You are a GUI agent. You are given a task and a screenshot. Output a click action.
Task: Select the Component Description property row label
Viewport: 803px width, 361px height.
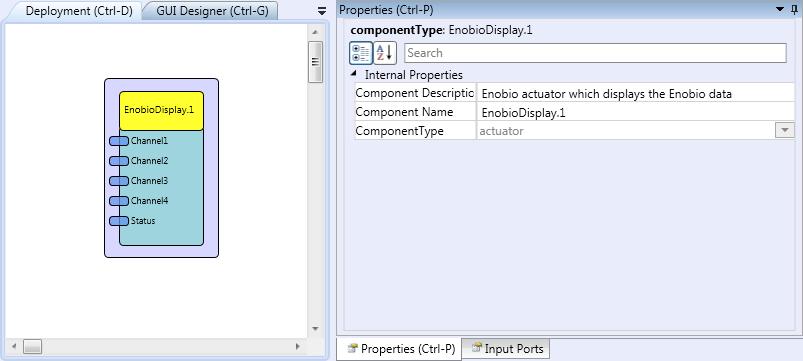[415, 93]
